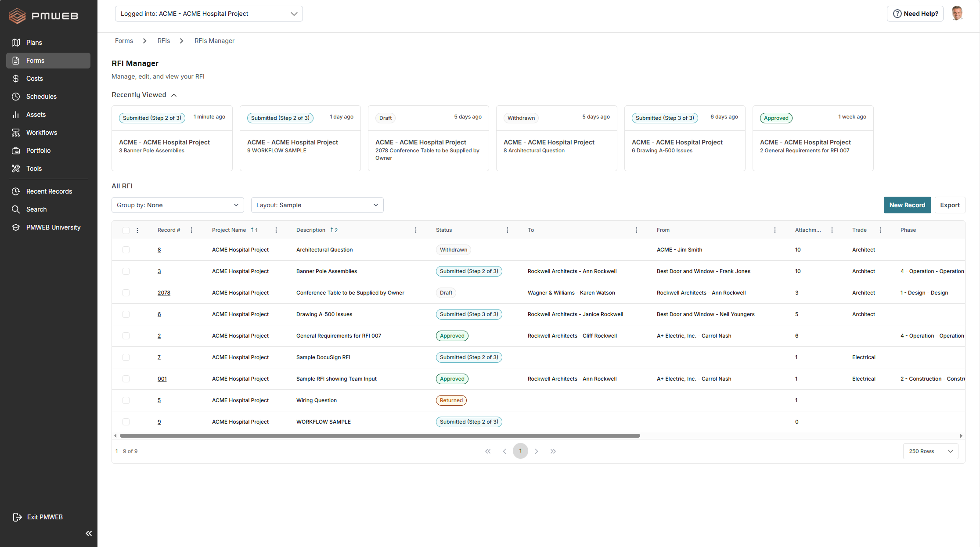980x547 pixels.
Task: Open the Group by dropdown
Action: click(177, 205)
